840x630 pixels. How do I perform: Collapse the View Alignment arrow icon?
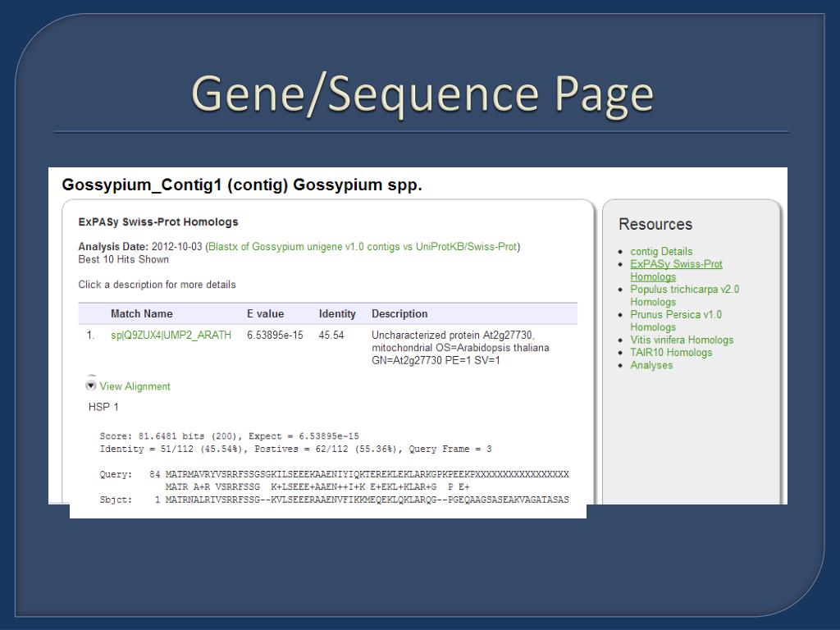pos(91,386)
